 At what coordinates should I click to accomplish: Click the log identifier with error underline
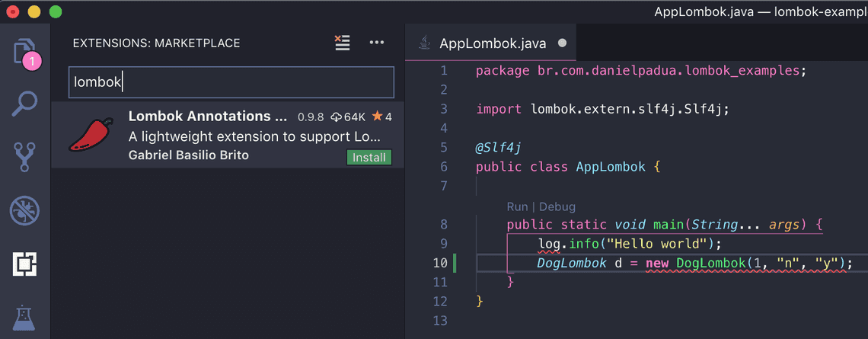[x=549, y=244]
